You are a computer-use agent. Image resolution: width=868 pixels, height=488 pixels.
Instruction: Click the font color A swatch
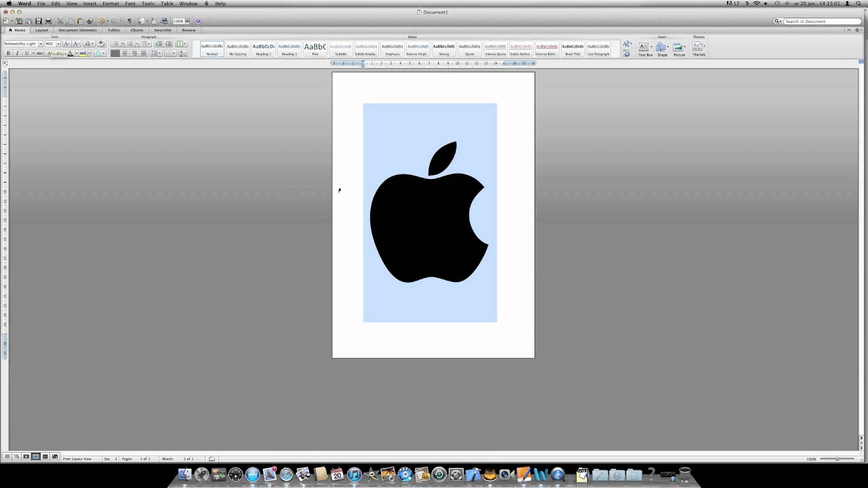coord(71,53)
